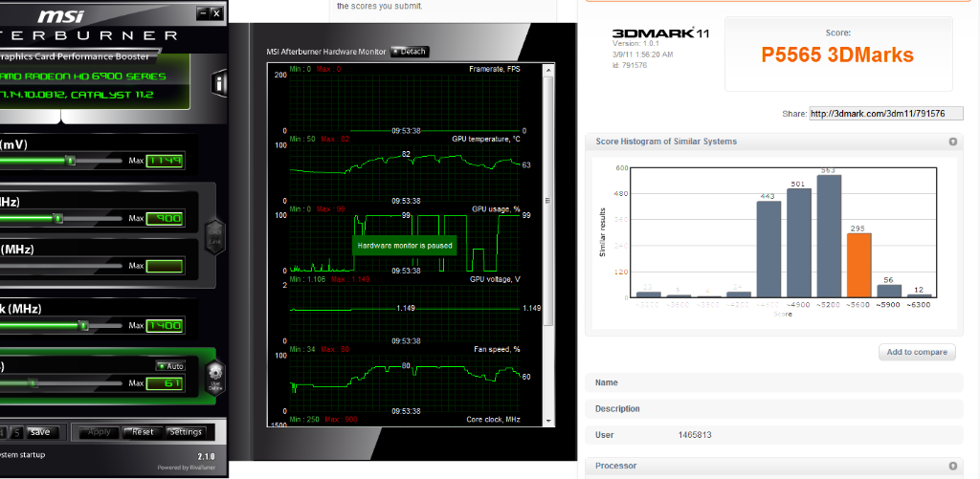Click Add to compare button
This screenshot has height=479, width=980.
tap(917, 352)
